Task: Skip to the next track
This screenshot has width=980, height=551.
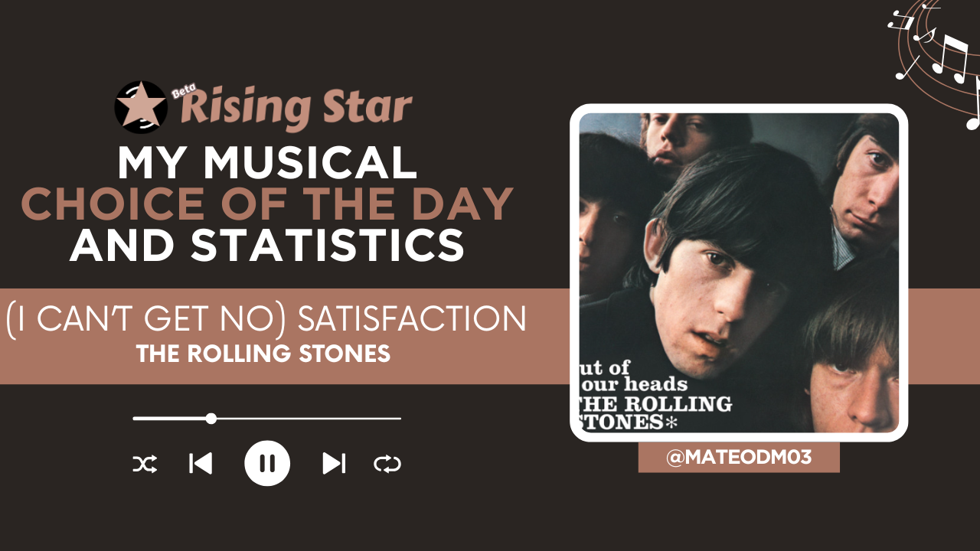Action: [334, 464]
